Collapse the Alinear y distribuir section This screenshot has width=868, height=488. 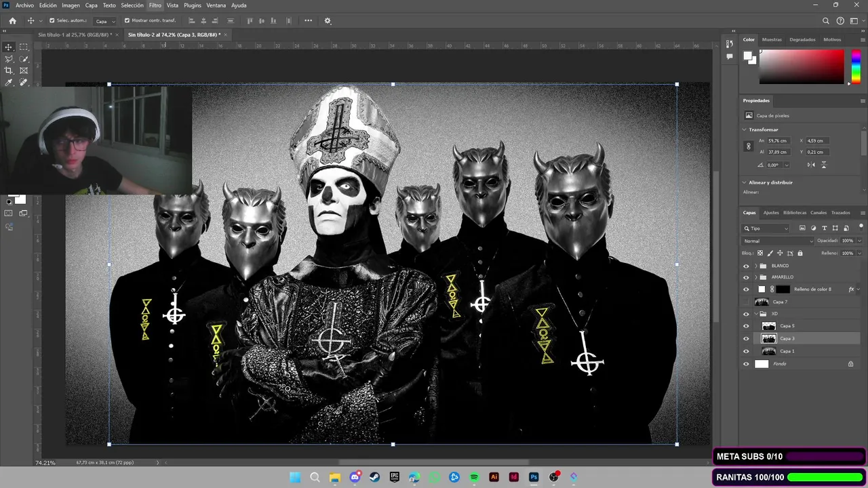pos(745,182)
